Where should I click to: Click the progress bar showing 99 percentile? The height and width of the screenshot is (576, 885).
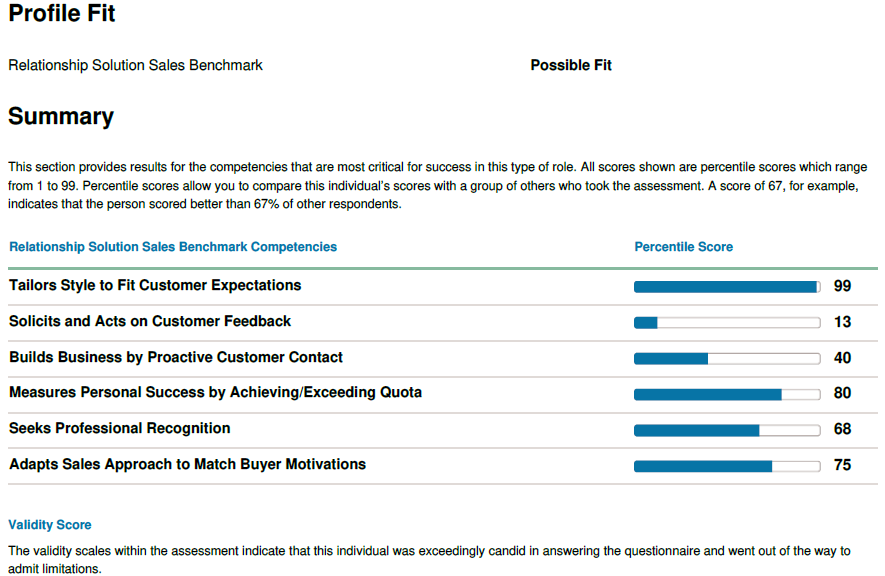click(x=727, y=287)
